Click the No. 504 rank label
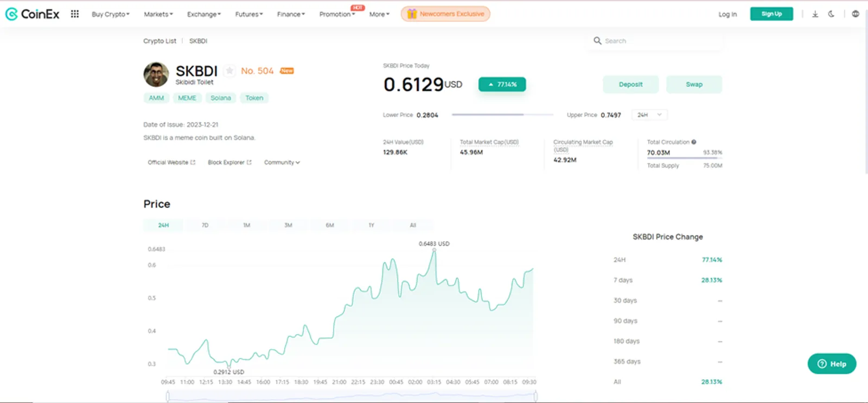The width and height of the screenshot is (868, 403). point(257,71)
